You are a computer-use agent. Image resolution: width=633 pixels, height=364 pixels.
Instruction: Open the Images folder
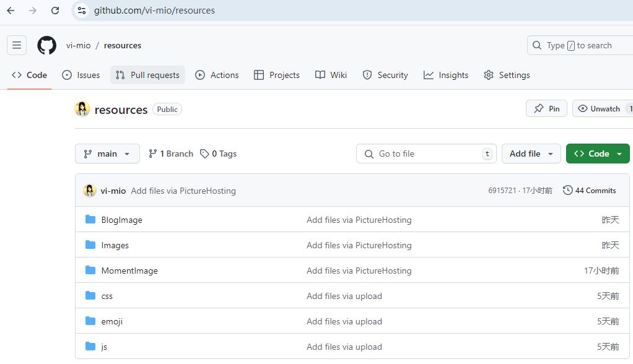click(x=115, y=245)
